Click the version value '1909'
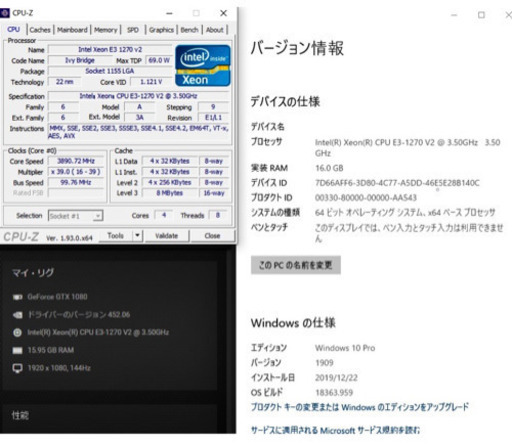The height and width of the screenshot is (446, 512). click(x=324, y=363)
